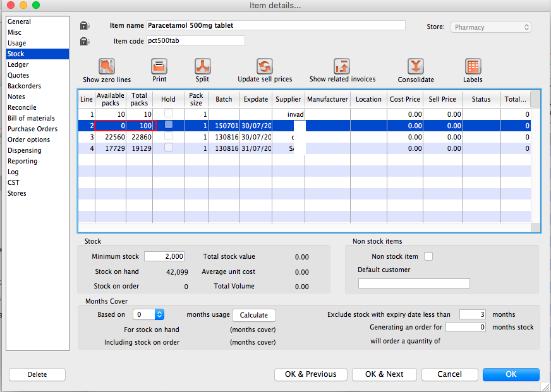Click the lock icon beside Item code
The width and height of the screenshot is (551, 392).
pos(85,41)
